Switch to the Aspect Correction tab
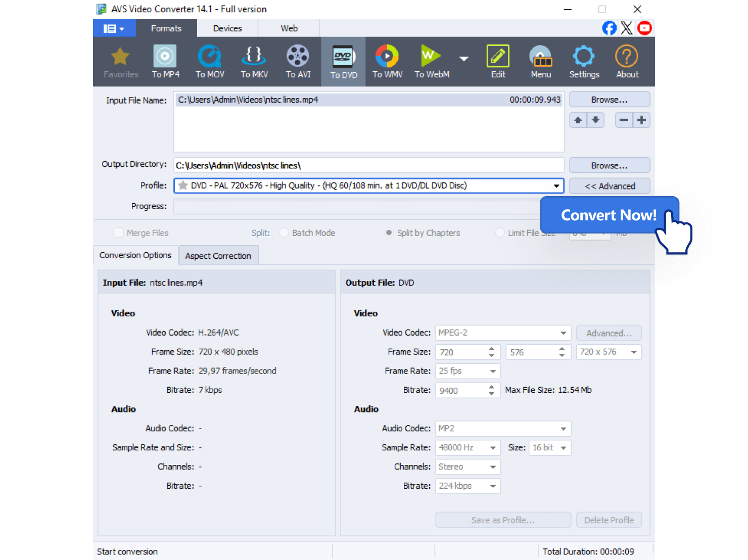 218,256
